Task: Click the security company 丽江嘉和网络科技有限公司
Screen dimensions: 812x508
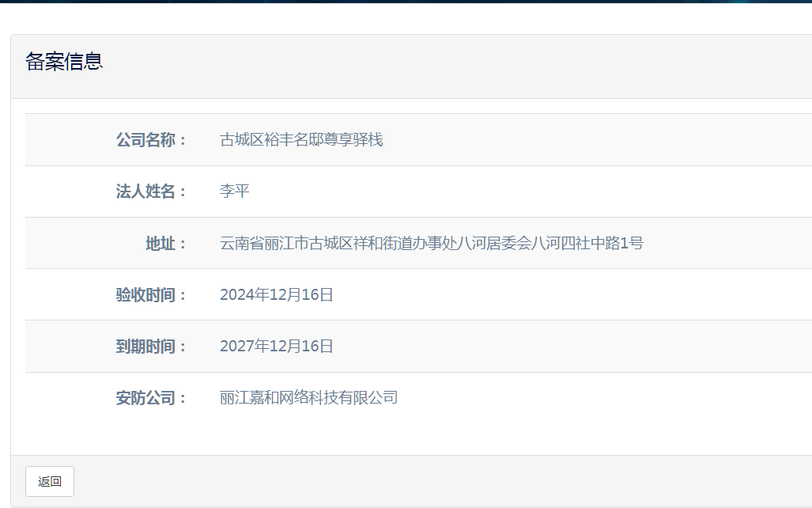Action: (308, 398)
